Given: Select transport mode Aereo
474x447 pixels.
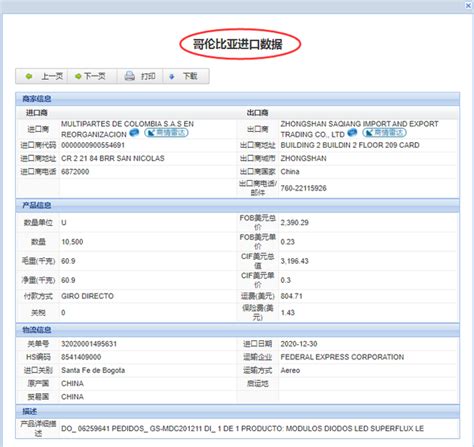Looking at the screenshot, I should pyautogui.click(x=290, y=370).
